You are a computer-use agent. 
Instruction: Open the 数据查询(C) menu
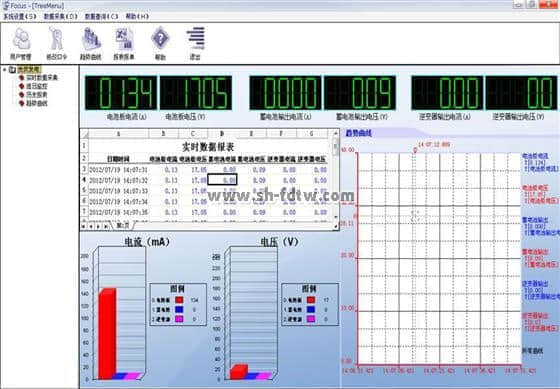pyautogui.click(x=101, y=16)
